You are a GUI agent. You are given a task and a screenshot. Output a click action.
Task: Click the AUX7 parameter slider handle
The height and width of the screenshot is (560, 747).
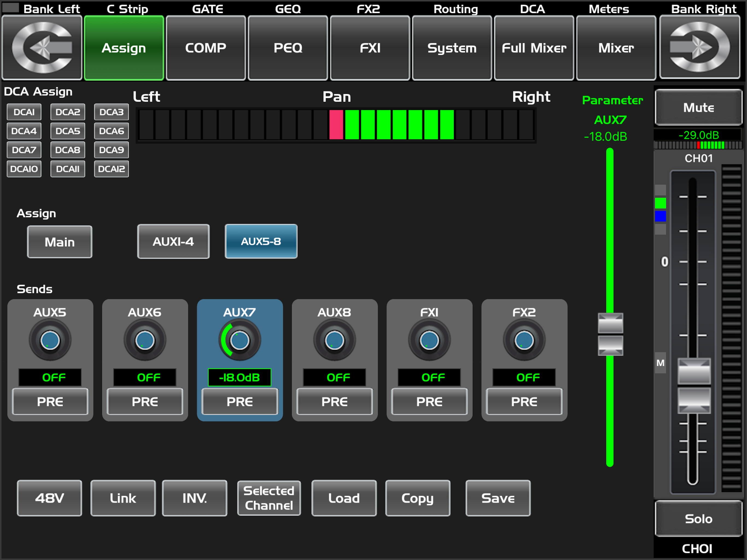(x=610, y=334)
